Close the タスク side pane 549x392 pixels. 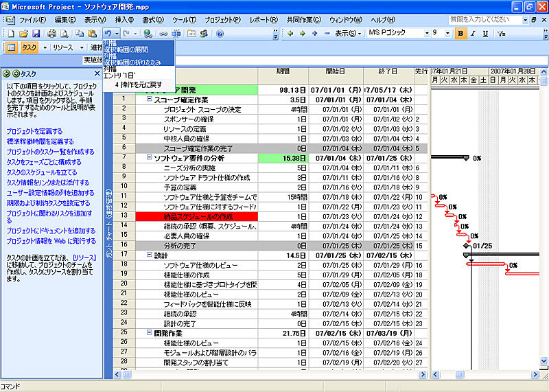[x=97, y=73]
